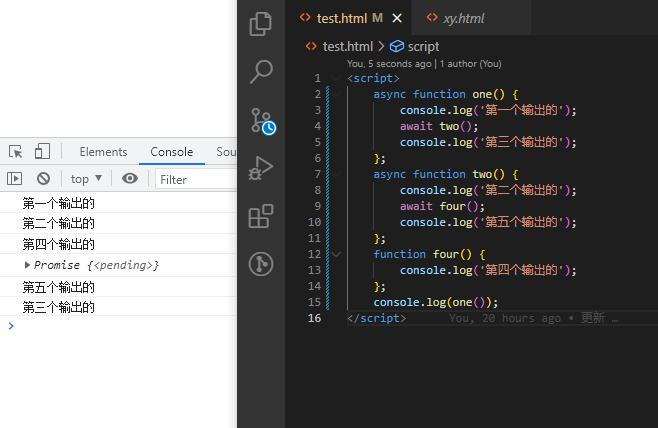Expand the Promise {<pending>} object

pos(28,265)
